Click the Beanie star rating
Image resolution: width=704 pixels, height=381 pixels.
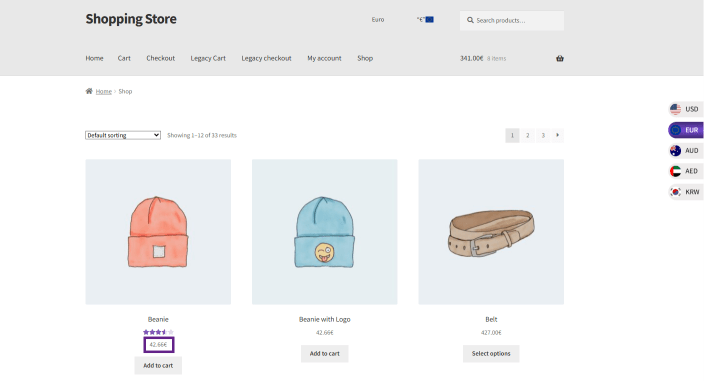click(158, 332)
